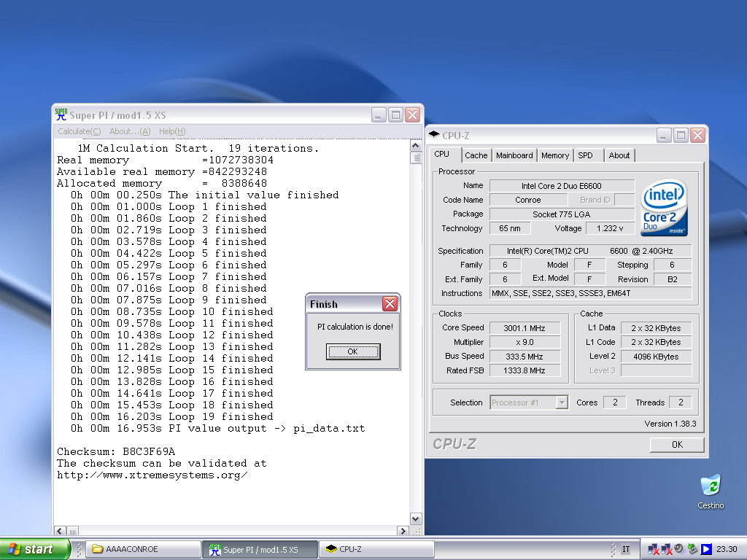
Task: Click the Super PI vertical scroll down arrow
Action: (415, 518)
